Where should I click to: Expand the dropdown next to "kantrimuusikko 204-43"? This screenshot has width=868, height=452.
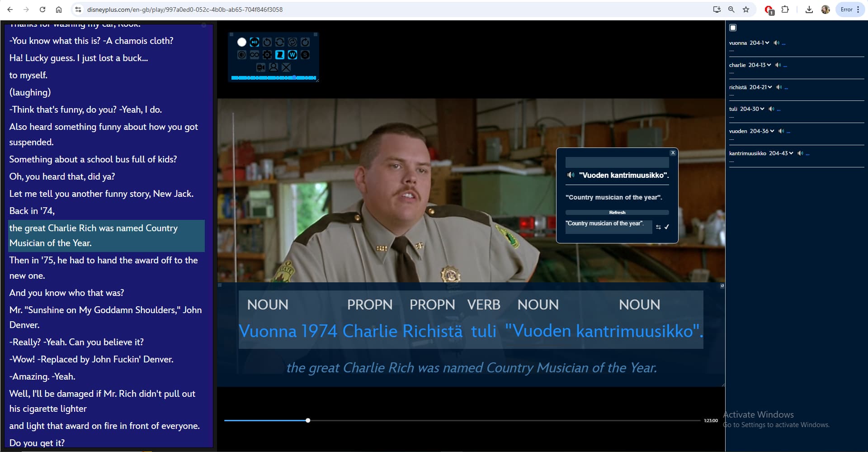[x=791, y=153]
